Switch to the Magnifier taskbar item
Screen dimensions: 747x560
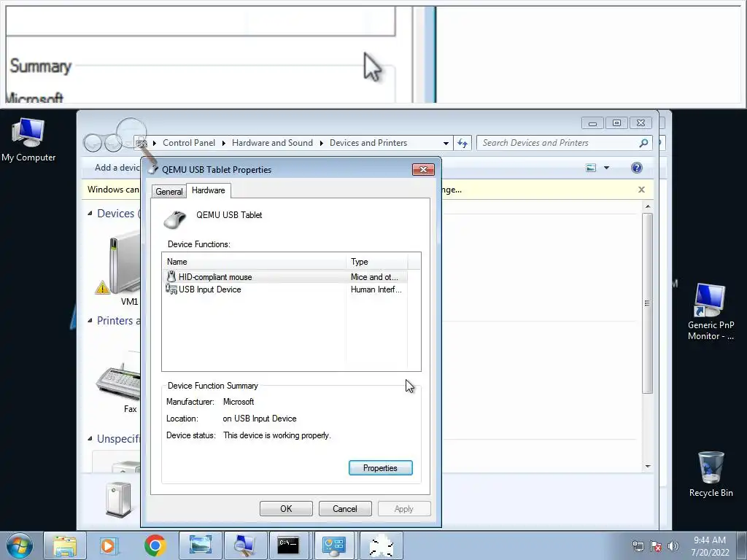point(245,545)
